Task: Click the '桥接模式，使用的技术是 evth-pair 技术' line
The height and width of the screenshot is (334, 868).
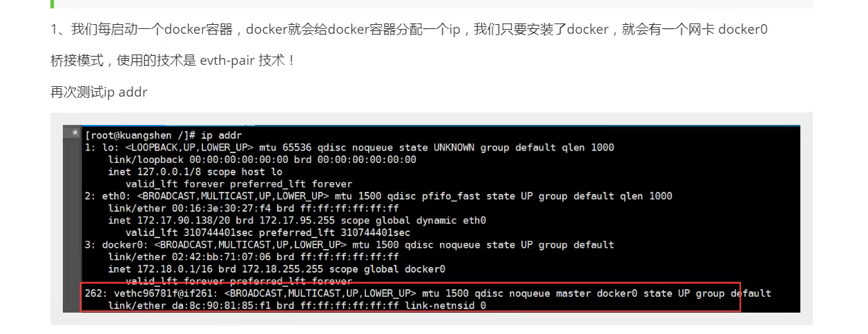Action: (x=173, y=61)
